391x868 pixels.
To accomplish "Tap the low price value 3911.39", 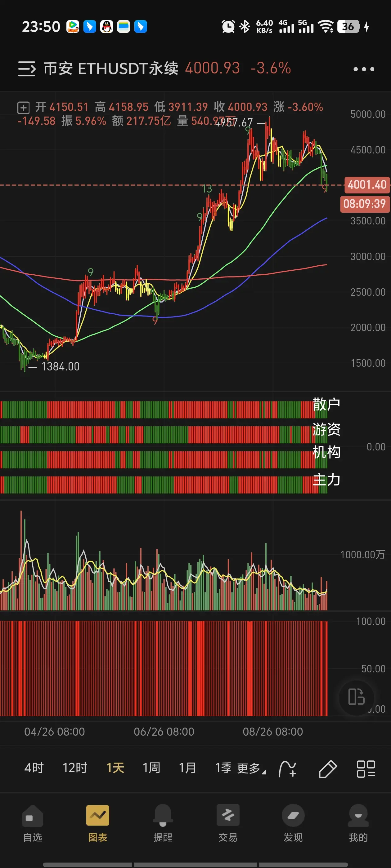I will (x=188, y=107).
